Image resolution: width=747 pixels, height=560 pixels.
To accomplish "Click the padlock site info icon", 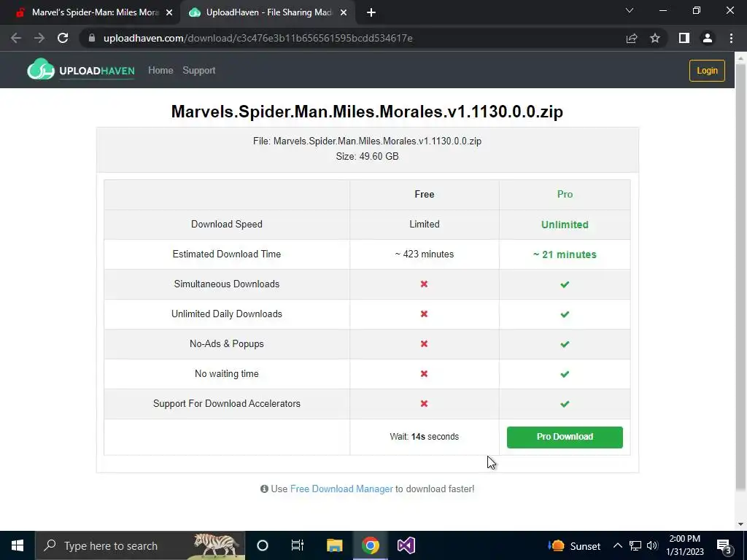I will 92,38.
